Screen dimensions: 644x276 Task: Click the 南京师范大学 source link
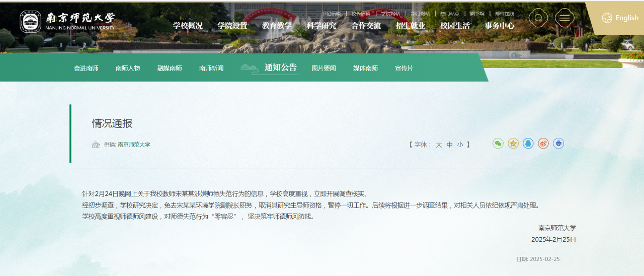coord(134,145)
